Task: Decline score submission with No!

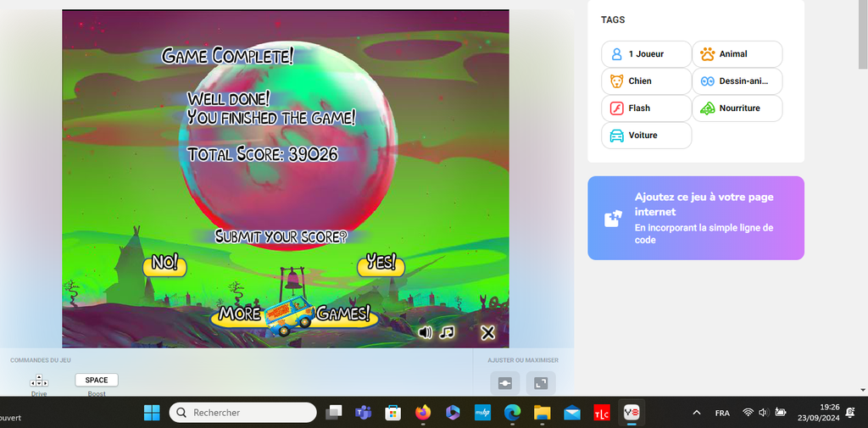Action: click(165, 264)
